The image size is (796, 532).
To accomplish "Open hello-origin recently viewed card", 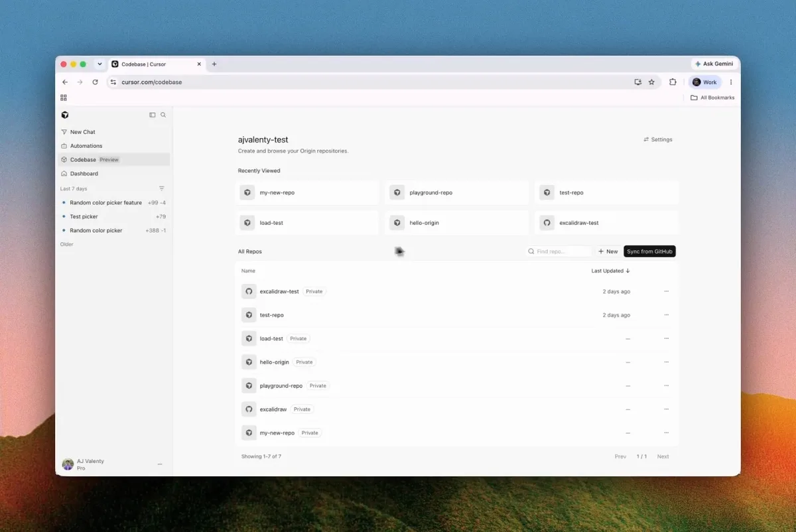I will [458, 223].
